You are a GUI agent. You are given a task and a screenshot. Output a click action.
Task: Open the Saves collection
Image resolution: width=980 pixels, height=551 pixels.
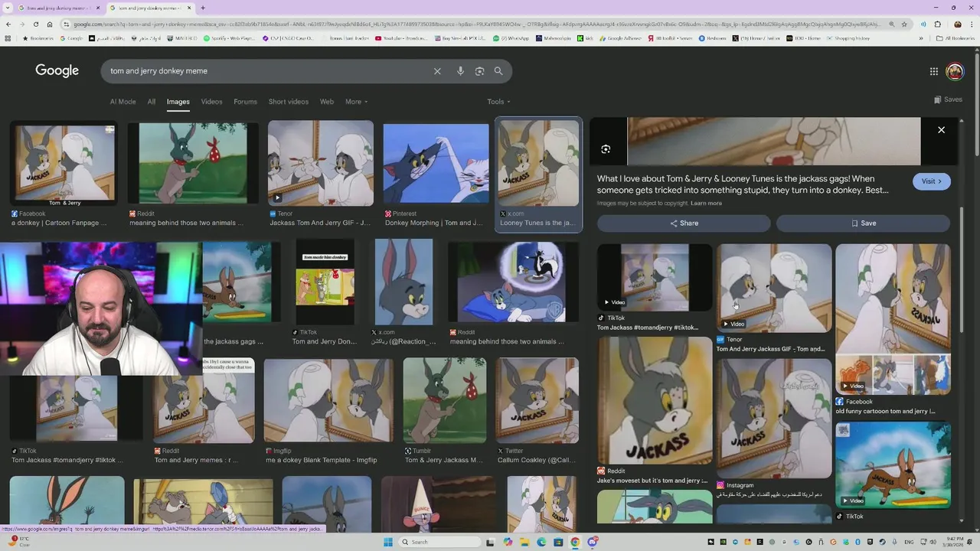pos(948,99)
